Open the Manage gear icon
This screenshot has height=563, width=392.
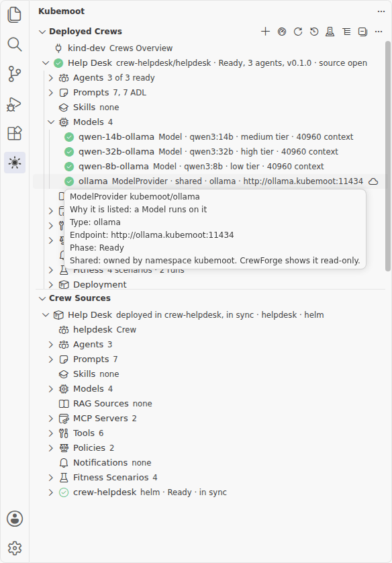tap(15, 548)
